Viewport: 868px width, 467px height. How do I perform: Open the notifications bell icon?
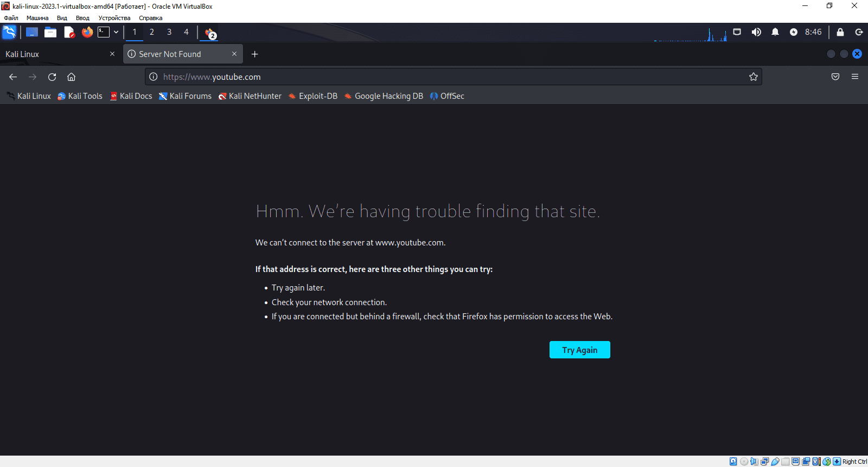pos(775,32)
